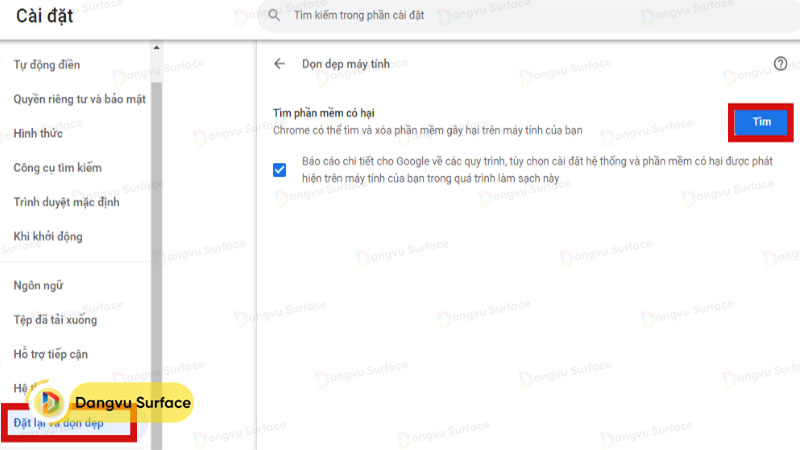Select Đặt lại và dọn dẹp in sidebar
Image resolution: width=800 pixels, height=450 pixels.
coord(59,423)
